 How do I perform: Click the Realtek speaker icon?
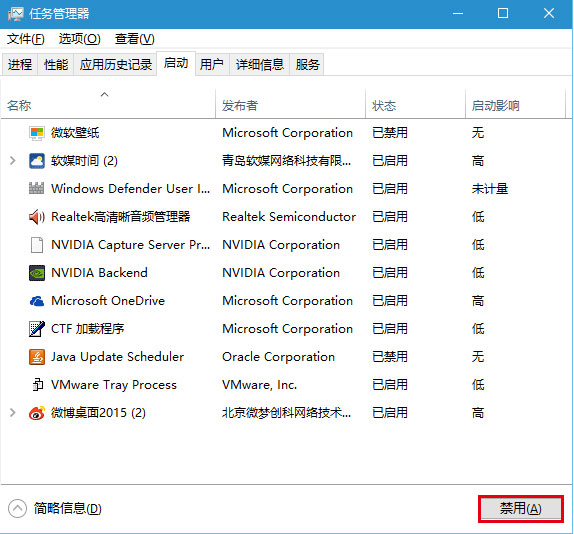37,217
